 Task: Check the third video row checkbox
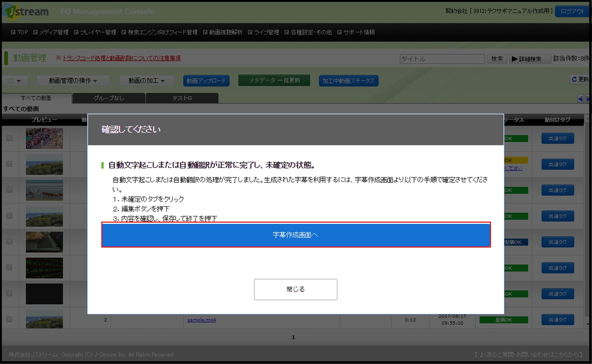tap(9, 190)
